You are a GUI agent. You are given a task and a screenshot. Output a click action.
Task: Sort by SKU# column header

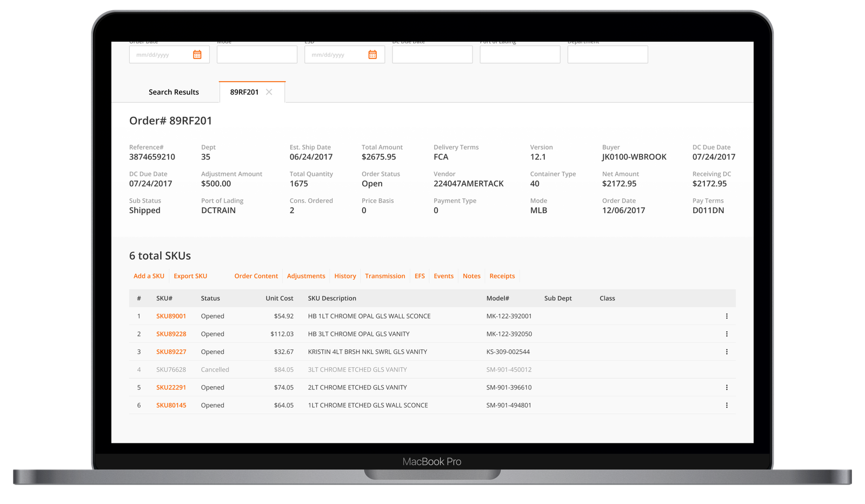[164, 298]
